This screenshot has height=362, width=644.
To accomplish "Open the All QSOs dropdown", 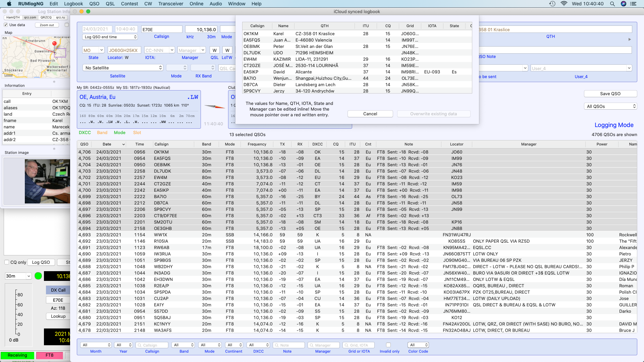I will 610,106.
